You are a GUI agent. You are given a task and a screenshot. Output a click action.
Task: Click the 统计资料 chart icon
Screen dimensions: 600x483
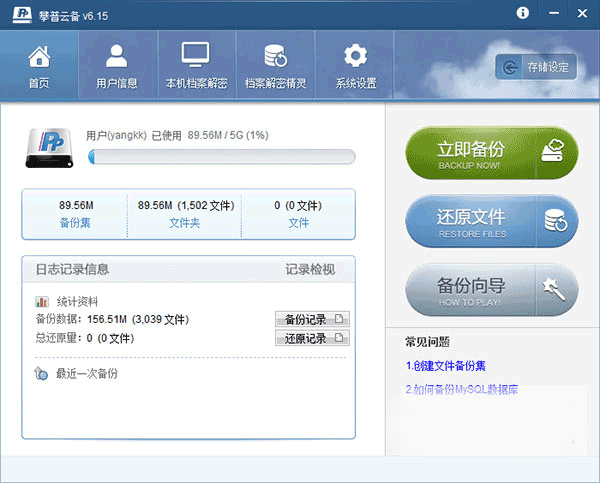pyautogui.click(x=42, y=302)
